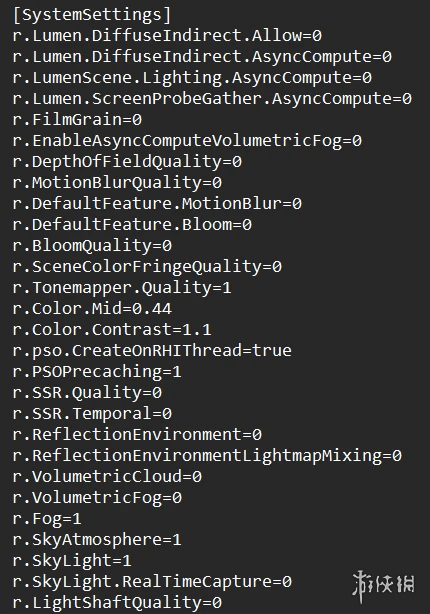
Task: Place cursor on r.DepthOfFieldQuality=0 line
Action: [127, 162]
